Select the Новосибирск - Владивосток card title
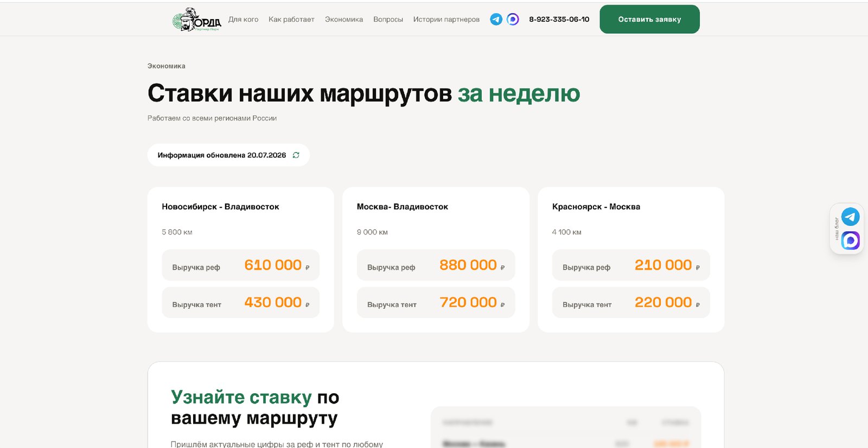Screen dimensions: 868x448 pos(220,207)
